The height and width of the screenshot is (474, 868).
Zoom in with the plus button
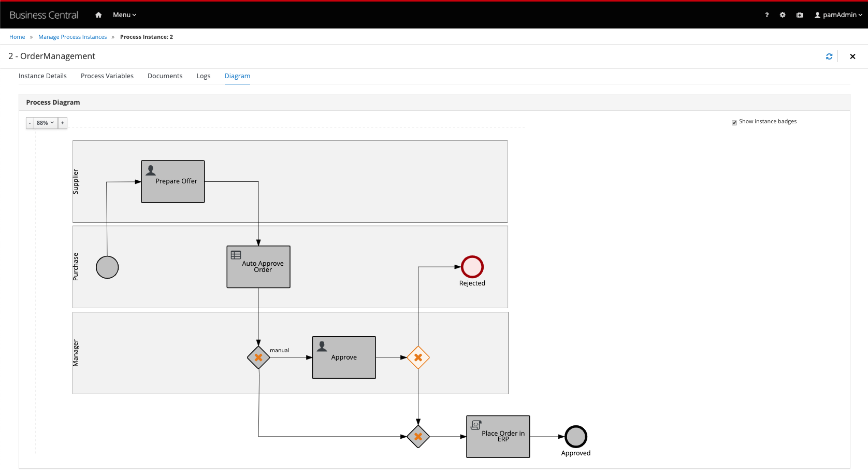63,123
